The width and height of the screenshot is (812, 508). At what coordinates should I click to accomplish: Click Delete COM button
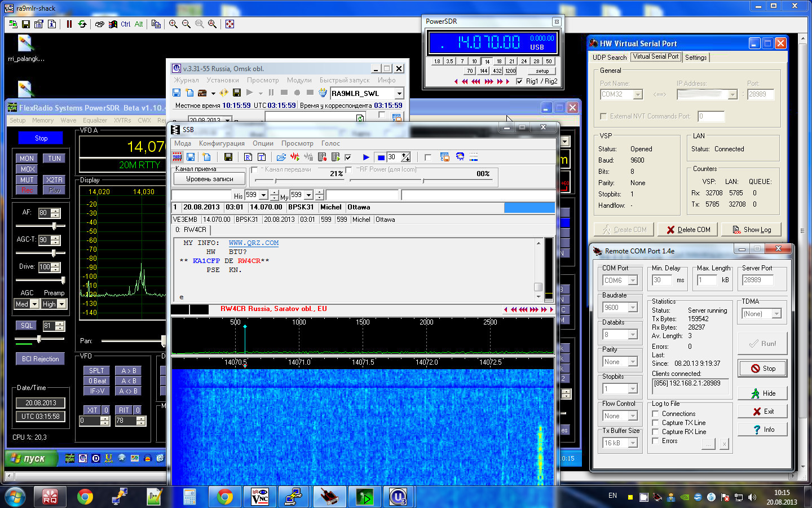click(688, 230)
